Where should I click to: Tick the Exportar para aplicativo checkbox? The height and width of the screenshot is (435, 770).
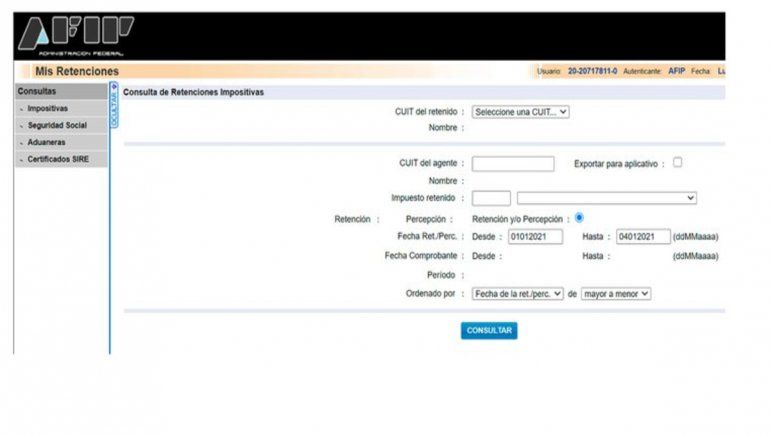coord(677,162)
